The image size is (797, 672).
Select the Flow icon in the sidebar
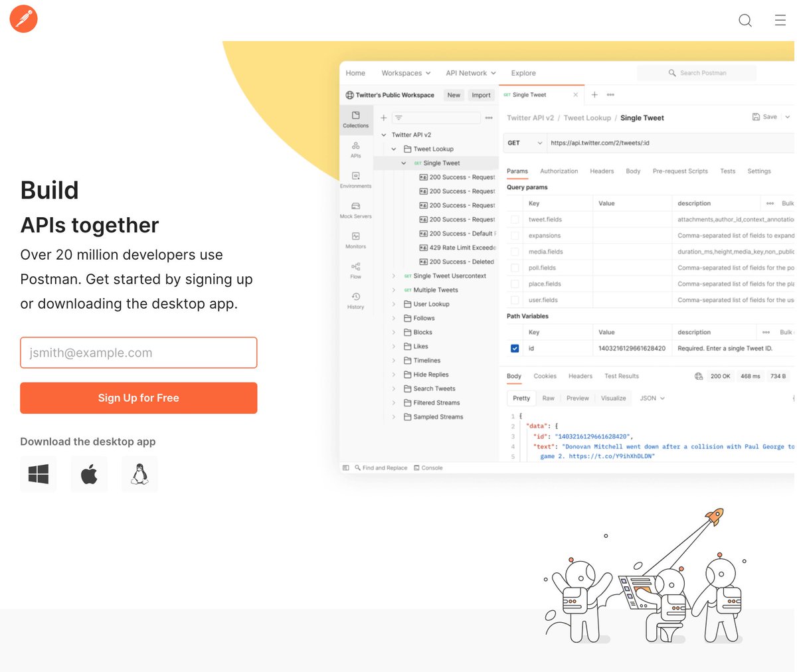(x=356, y=269)
